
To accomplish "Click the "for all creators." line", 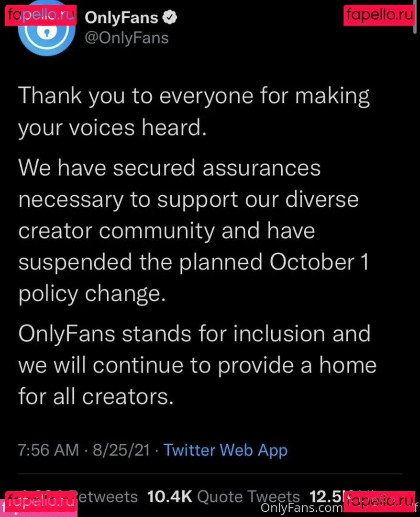I will pyautogui.click(x=96, y=396).
